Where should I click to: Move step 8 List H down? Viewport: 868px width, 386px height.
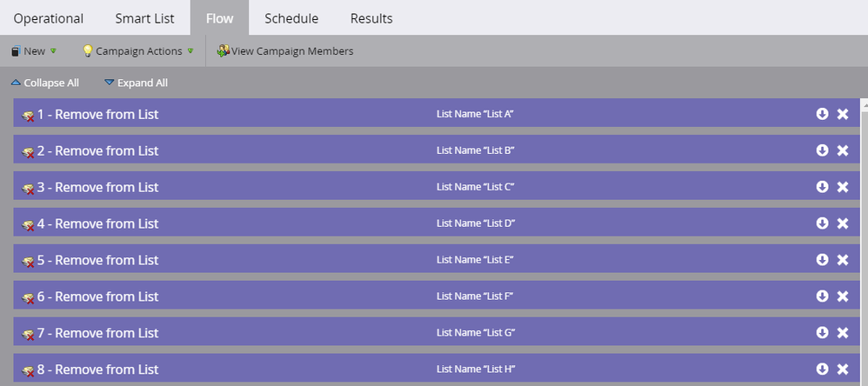pyautogui.click(x=822, y=369)
